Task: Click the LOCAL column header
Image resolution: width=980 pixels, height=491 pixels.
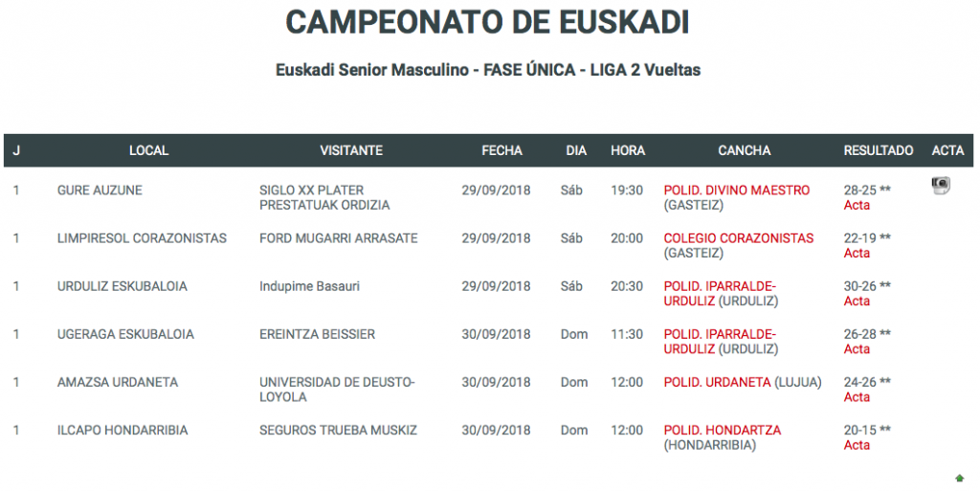Action: 148,150
